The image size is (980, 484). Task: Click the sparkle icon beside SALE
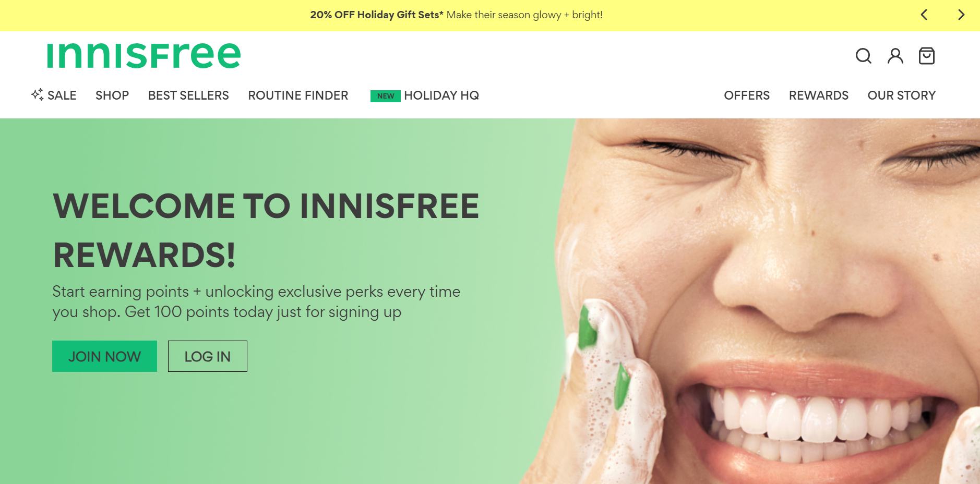click(37, 94)
